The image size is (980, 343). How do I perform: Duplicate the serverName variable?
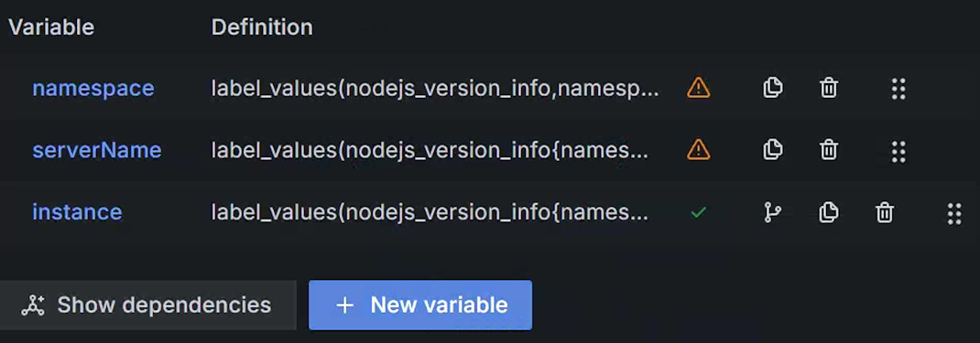coord(773,150)
